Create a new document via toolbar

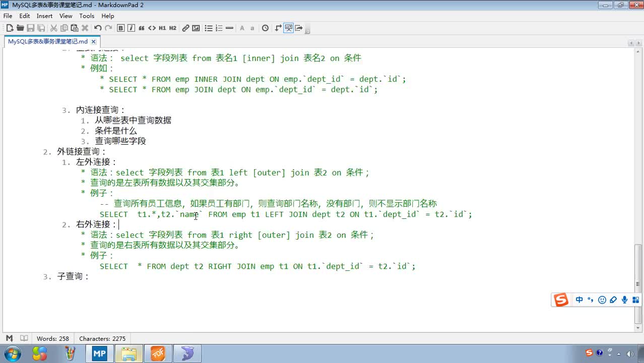pos(10,28)
